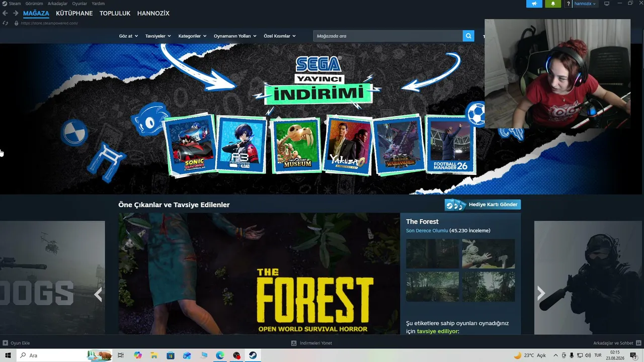
Task: Click the İndirmeleri Yönet download icon
Action: (294, 343)
